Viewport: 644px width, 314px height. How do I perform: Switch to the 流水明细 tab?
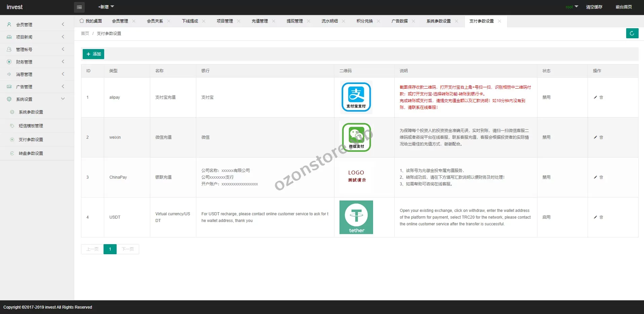point(330,21)
